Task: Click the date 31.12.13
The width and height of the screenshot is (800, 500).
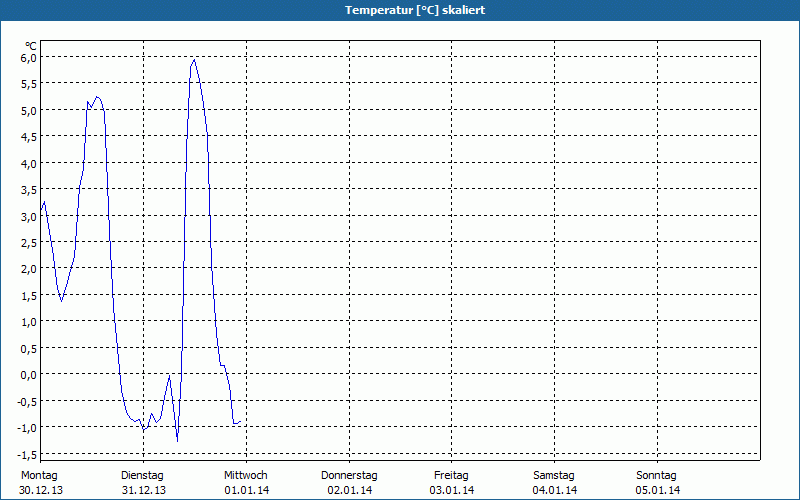Action: pyautogui.click(x=144, y=490)
